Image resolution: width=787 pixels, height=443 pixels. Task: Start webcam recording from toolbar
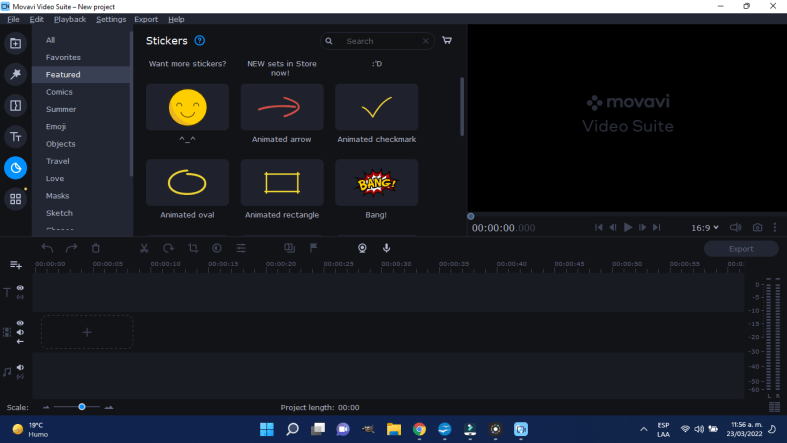pos(362,248)
